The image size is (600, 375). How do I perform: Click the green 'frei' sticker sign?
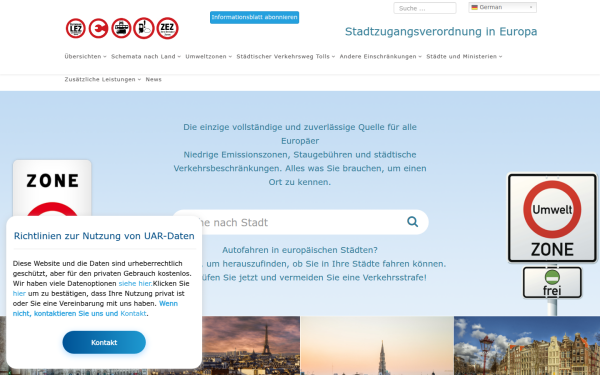[x=552, y=283]
